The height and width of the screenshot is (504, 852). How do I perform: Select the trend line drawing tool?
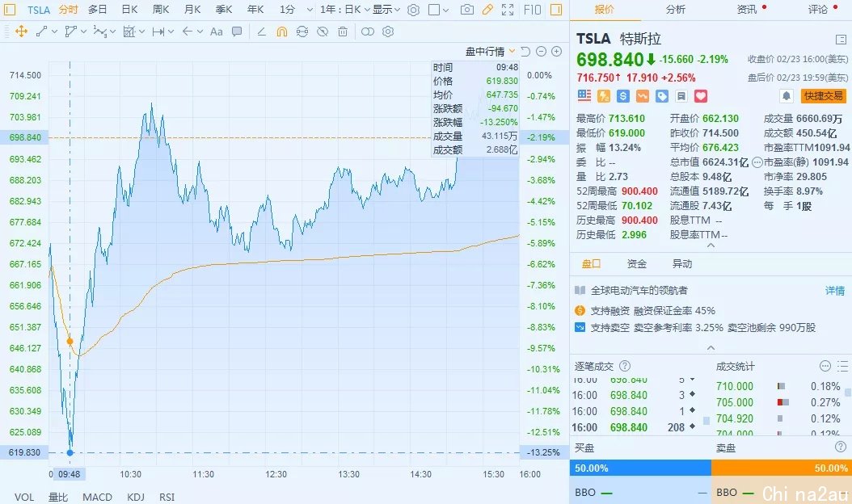click(42, 31)
